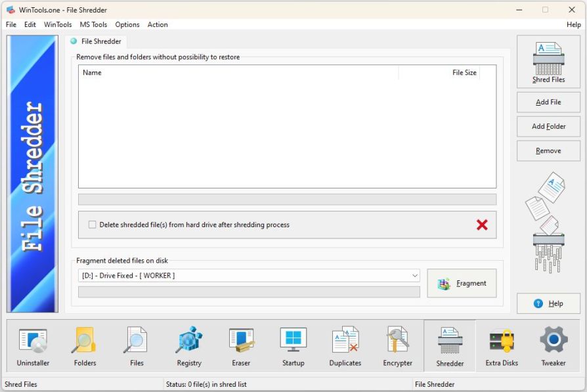Select the Shredder tool in bottom toolbar
The height and width of the screenshot is (392, 587).
pyautogui.click(x=450, y=346)
